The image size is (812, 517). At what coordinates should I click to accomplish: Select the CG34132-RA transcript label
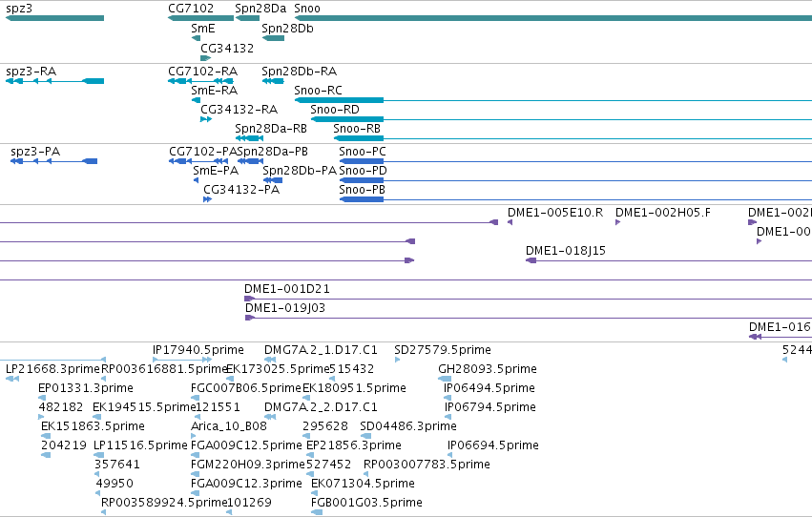pos(239,110)
